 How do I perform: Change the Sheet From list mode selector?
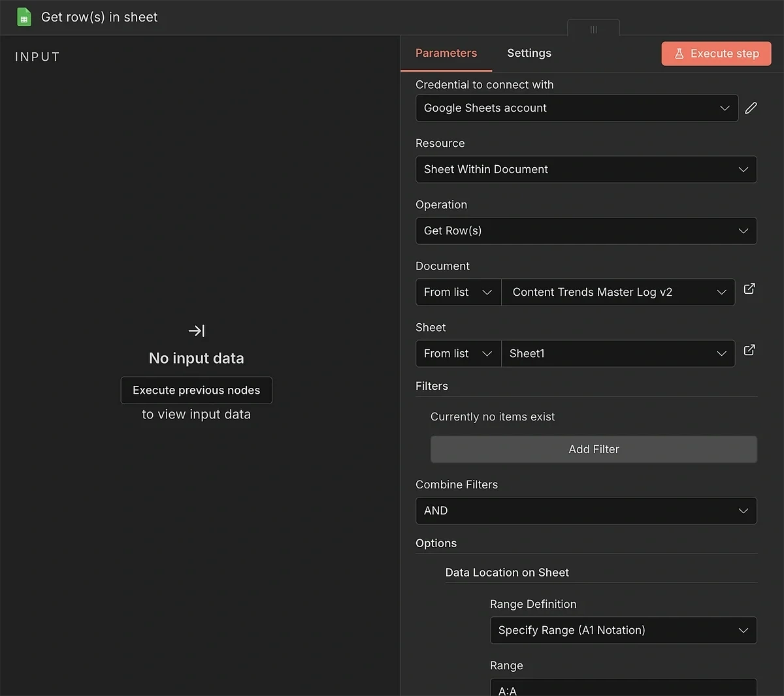[458, 354]
